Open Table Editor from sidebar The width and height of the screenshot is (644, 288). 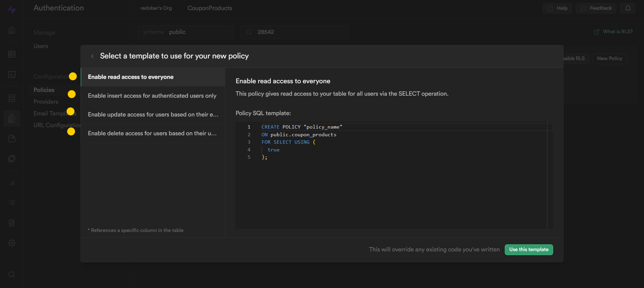pos(12,54)
